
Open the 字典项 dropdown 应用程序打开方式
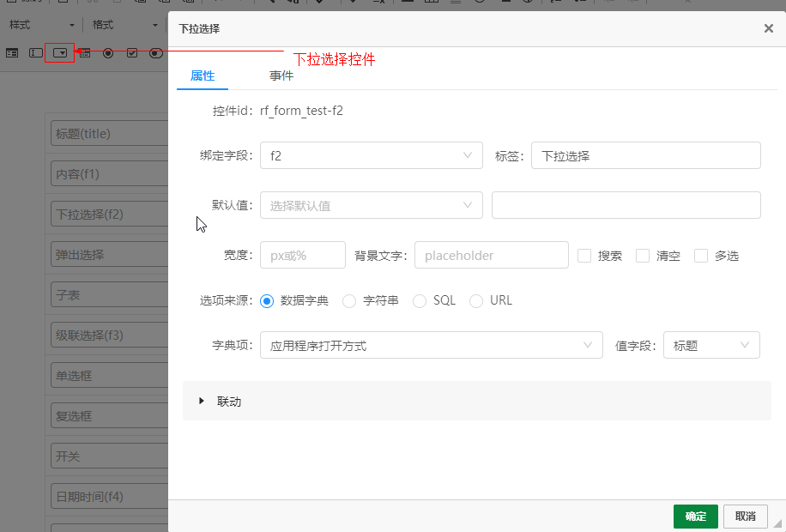click(x=431, y=345)
